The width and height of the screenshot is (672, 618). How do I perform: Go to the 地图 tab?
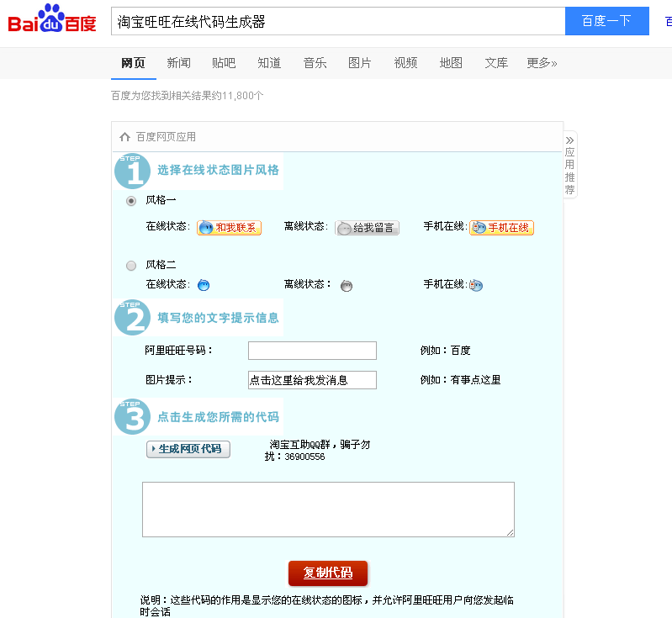451,63
